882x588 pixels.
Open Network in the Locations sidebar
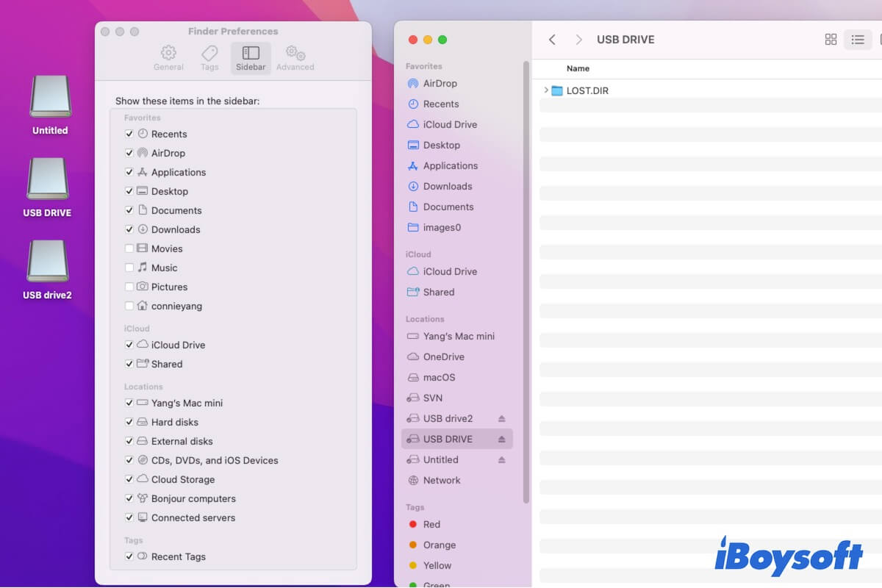coord(440,480)
